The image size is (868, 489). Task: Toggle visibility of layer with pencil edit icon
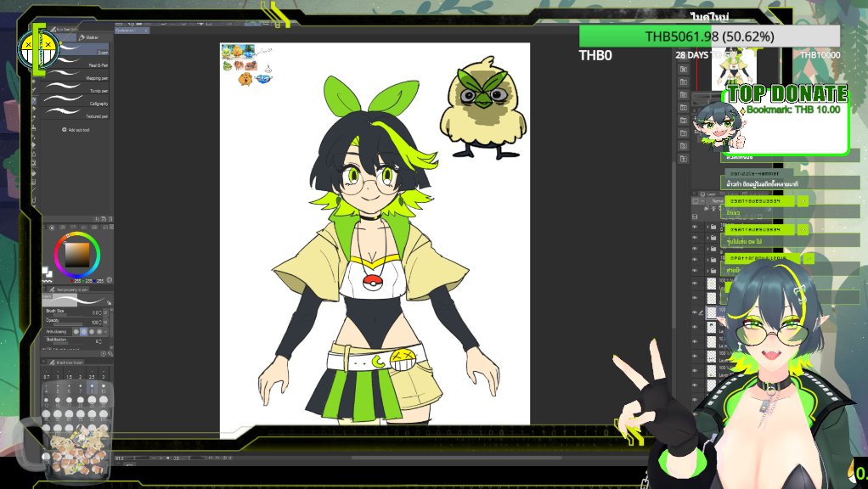pos(696,312)
